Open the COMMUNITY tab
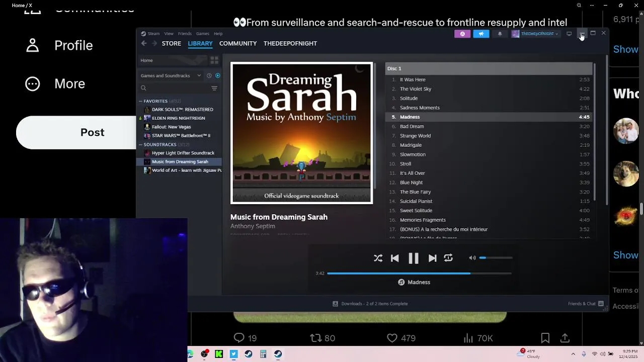This screenshot has width=644, height=362. pos(238,43)
